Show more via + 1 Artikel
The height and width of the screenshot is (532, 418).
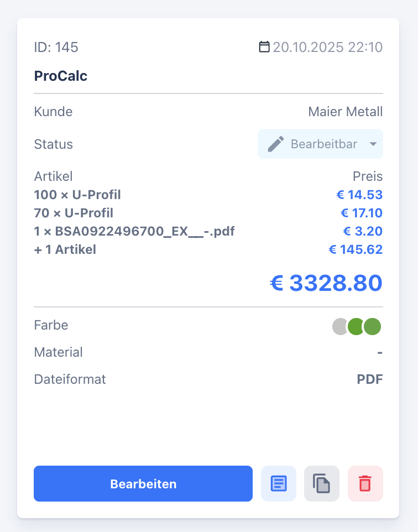65,249
